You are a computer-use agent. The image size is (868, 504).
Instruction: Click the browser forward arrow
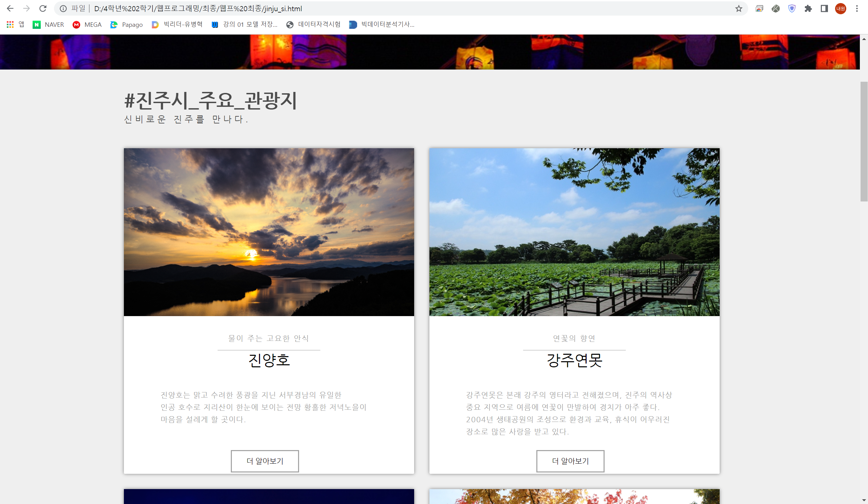pos(26,8)
